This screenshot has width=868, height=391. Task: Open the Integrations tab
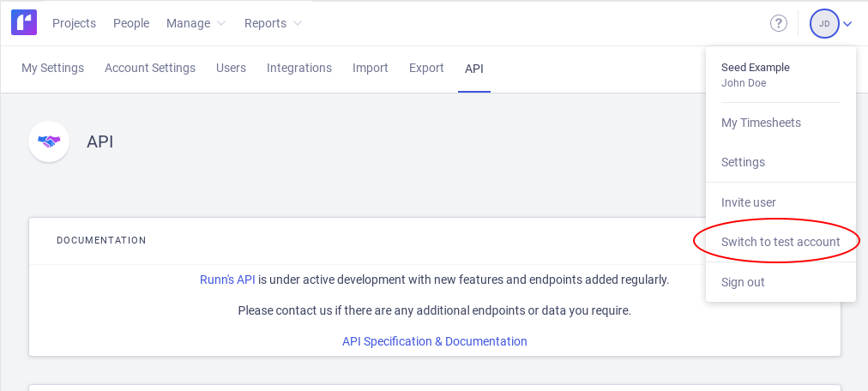[x=299, y=68]
